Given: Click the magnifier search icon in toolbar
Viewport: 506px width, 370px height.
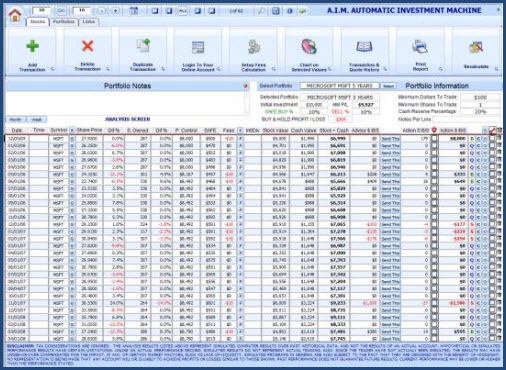Looking at the screenshot, I should (261, 11).
